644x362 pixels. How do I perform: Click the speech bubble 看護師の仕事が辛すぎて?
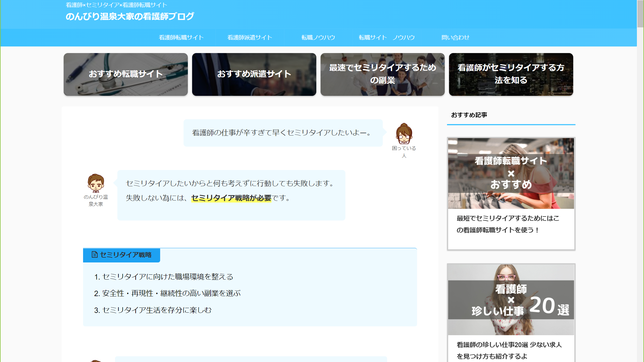pyautogui.click(x=283, y=133)
